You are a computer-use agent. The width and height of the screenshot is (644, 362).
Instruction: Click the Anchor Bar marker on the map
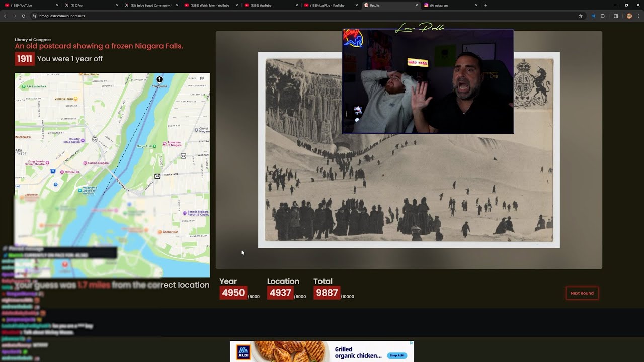click(x=159, y=232)
